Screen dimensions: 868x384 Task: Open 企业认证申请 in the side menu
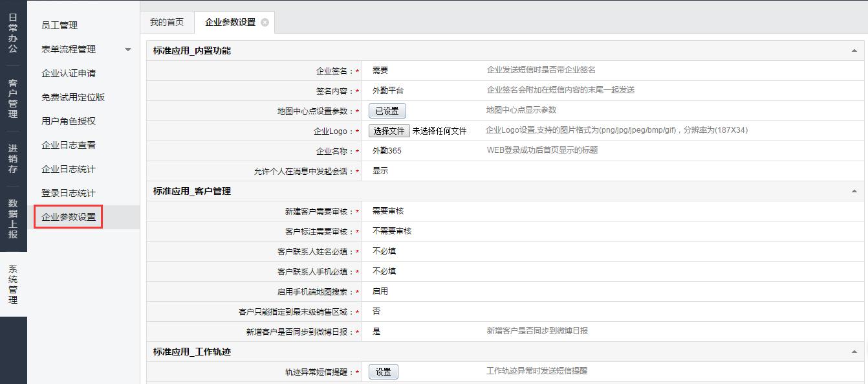coord(69,73)
